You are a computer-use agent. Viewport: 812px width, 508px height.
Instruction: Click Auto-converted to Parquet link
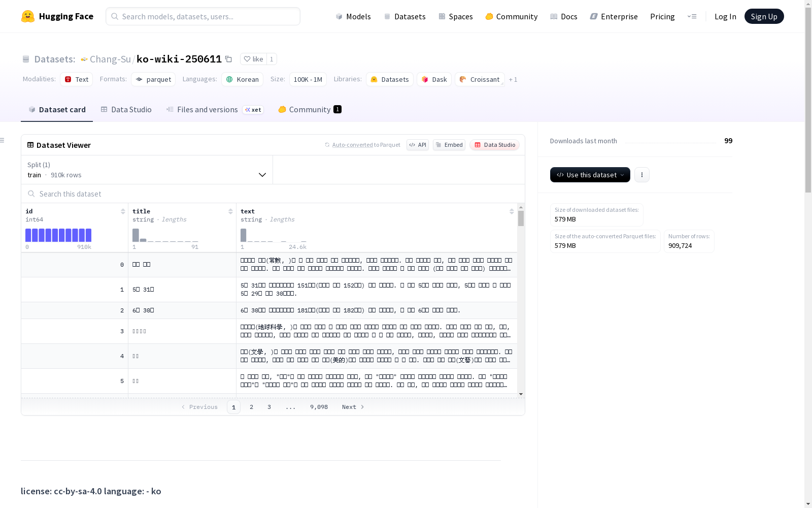(366, 145)
